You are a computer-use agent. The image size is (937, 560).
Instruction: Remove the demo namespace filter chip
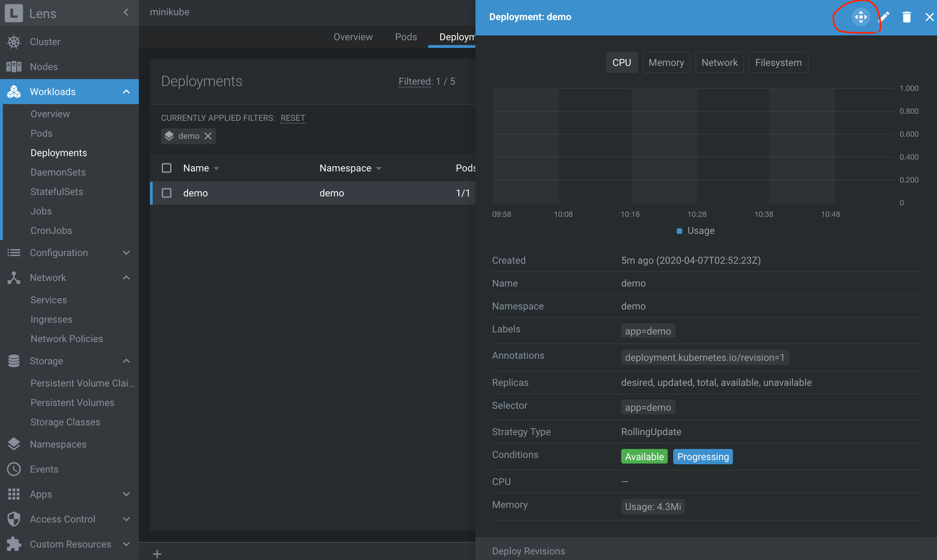tap(208, 136)
